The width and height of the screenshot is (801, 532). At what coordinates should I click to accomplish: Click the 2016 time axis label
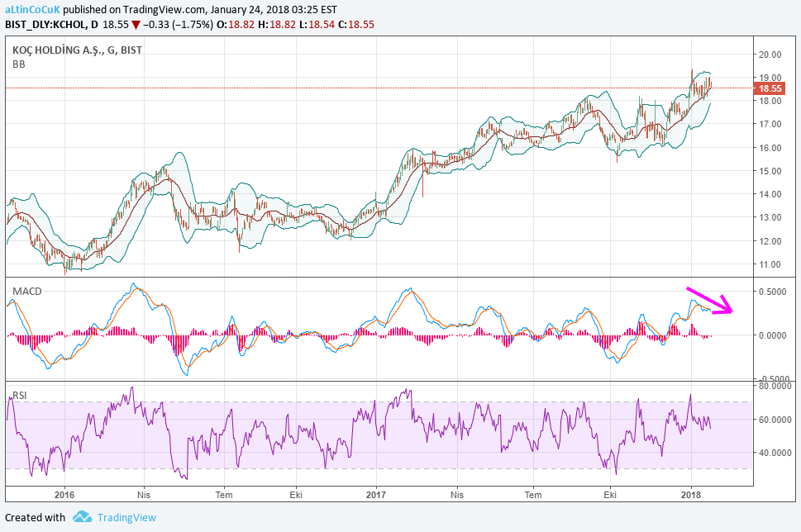pyautogui.click(x=64, y=495)
